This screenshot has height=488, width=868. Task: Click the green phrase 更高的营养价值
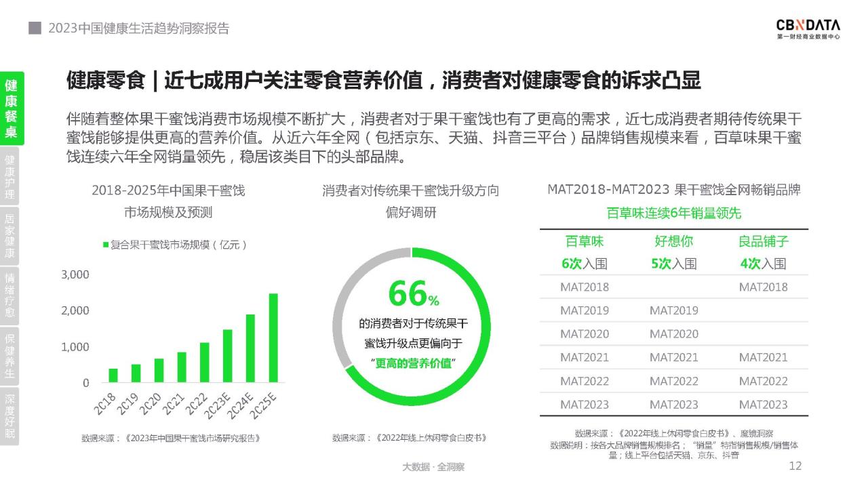point(414,363)
